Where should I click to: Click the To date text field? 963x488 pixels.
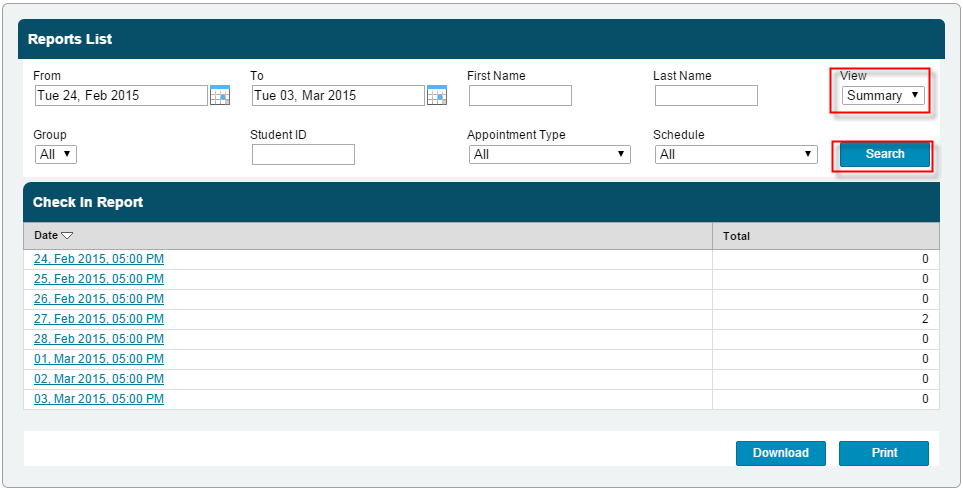338,96
